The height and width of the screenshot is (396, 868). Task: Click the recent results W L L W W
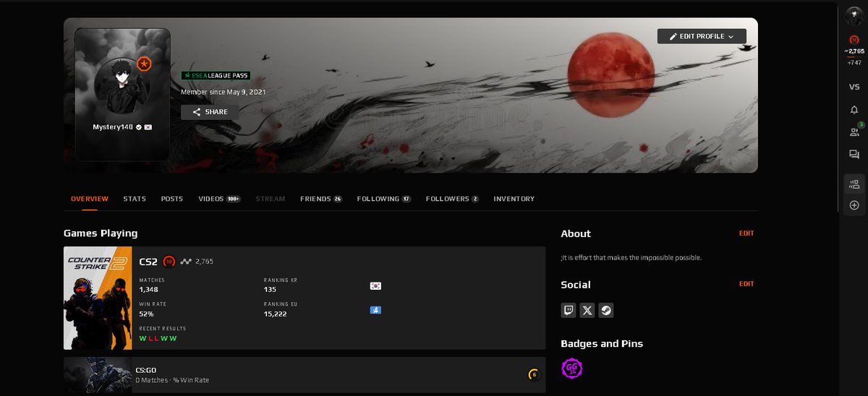pyautogui.click(x=158, y=338)
